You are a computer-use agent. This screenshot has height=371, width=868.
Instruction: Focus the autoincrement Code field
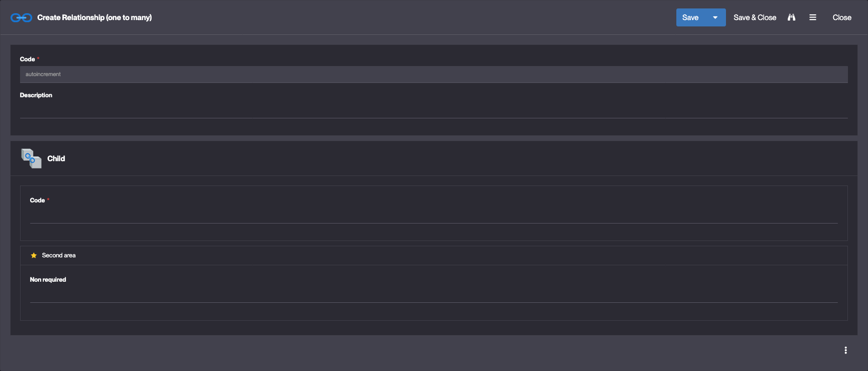click(x=433, y=75)
